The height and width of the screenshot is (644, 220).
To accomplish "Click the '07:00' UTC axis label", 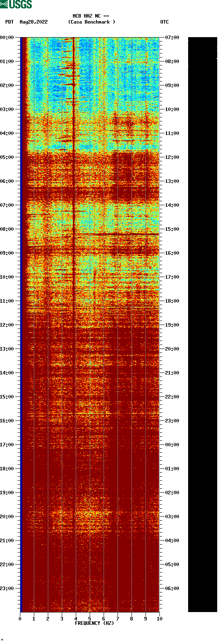I will tap(172, 38).
